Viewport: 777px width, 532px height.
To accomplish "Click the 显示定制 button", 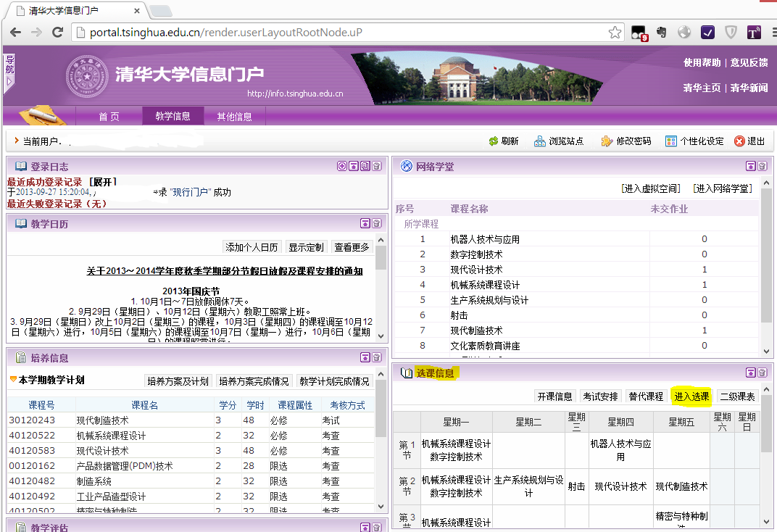I will coord(307,247).
